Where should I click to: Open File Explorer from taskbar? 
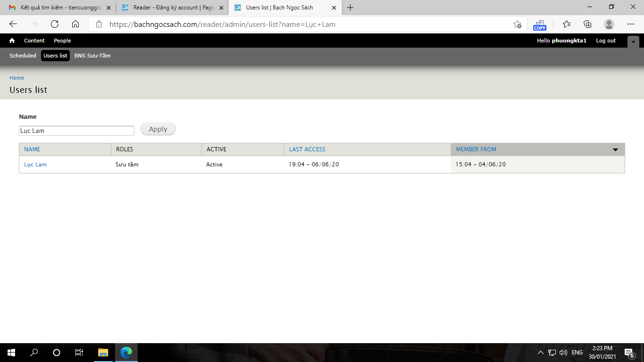coord(103,352)
